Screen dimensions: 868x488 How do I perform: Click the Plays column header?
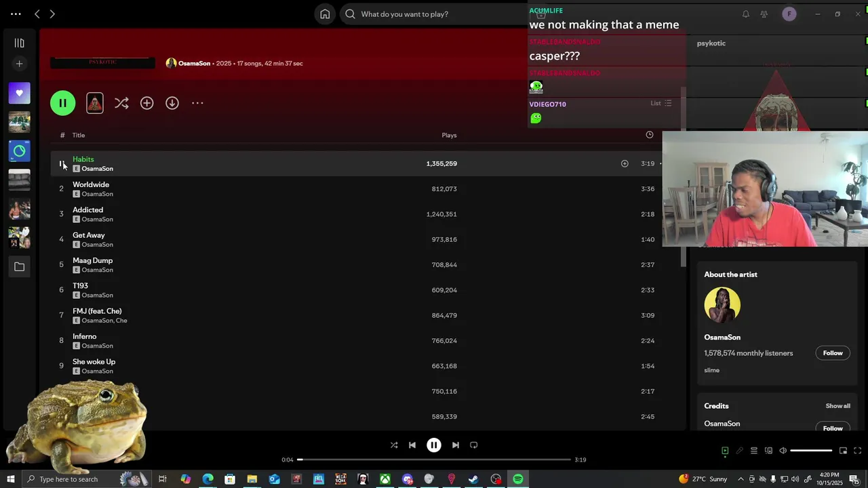(449, 135)
